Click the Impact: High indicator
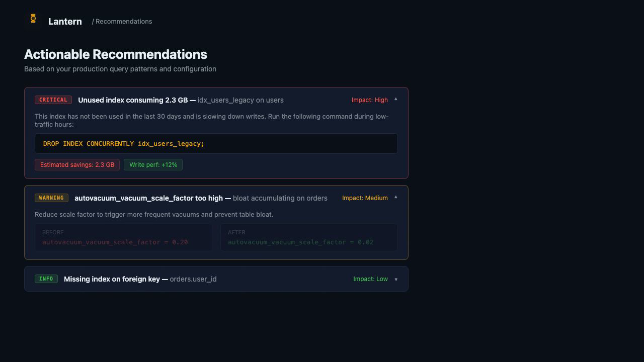Viewport: 644px width, 362px height. (370, 100)
